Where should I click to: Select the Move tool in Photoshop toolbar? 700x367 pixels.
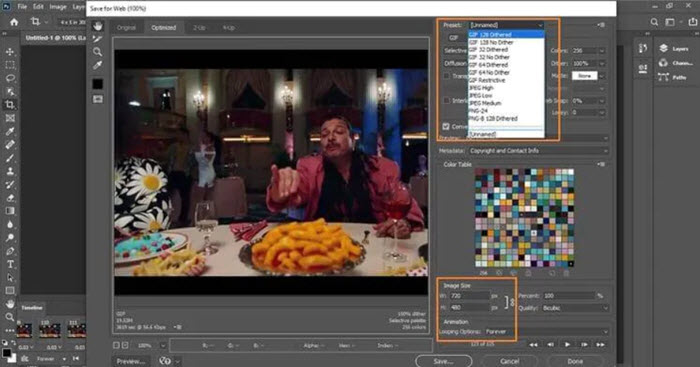pyautogui.click(x=10, y=52)
